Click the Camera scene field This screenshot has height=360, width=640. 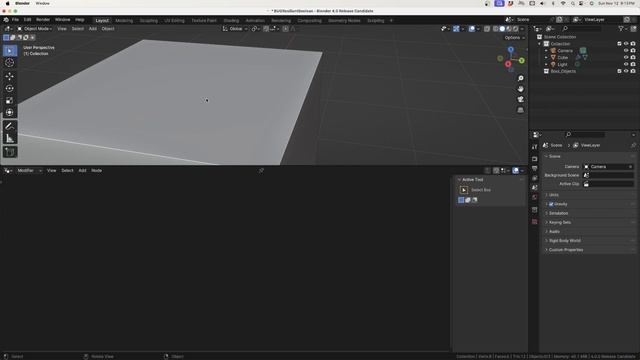(x=608, y=167)
